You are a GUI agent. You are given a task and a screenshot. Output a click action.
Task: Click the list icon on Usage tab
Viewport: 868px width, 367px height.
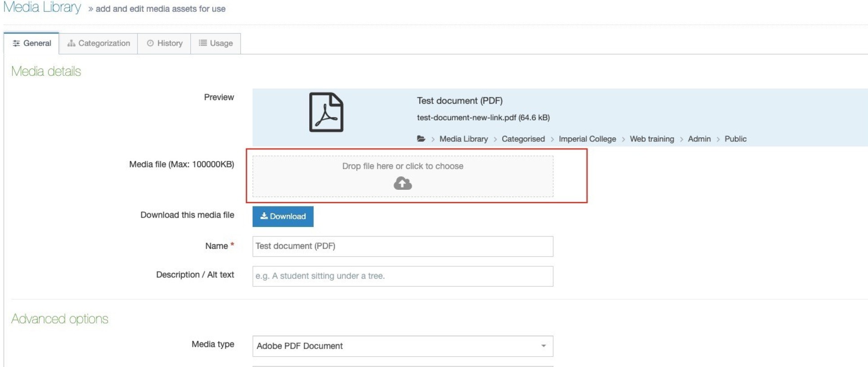203,43
